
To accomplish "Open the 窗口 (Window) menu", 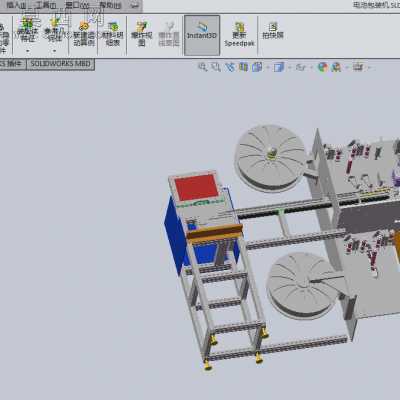I will click(x=77, y=5).
